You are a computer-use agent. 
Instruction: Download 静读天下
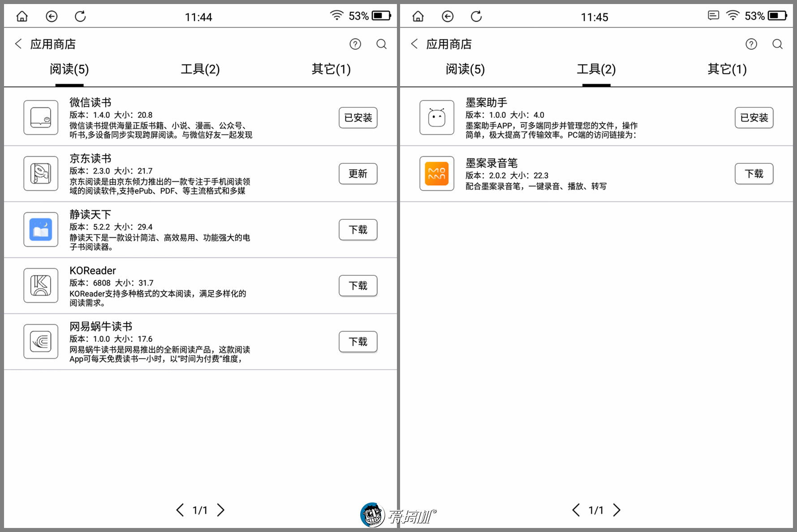coord(358,230)
